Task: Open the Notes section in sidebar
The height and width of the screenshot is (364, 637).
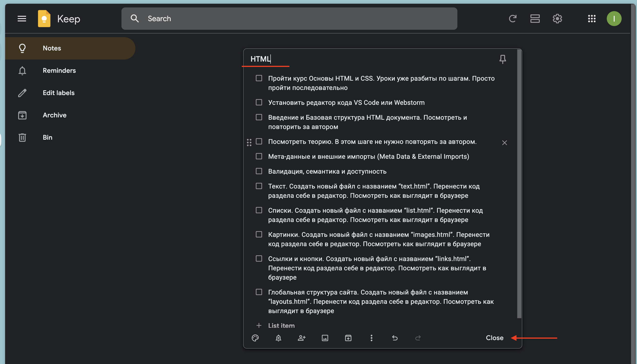Action: (70, 48)
